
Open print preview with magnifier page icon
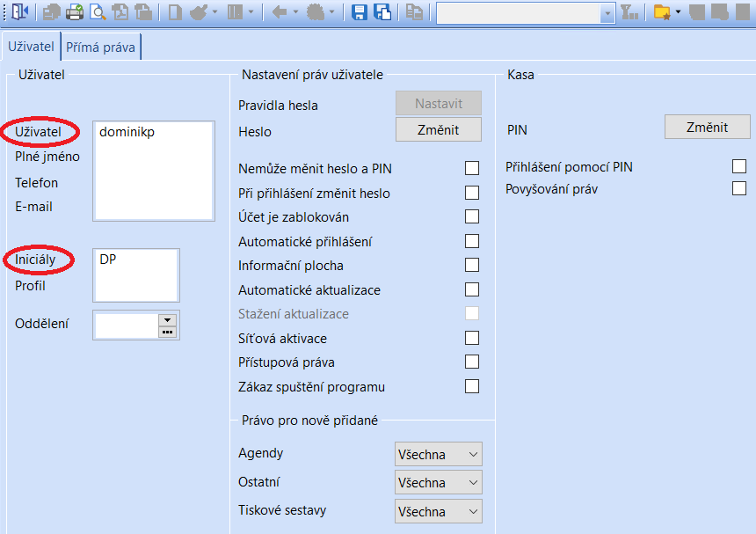coord(98,12)
